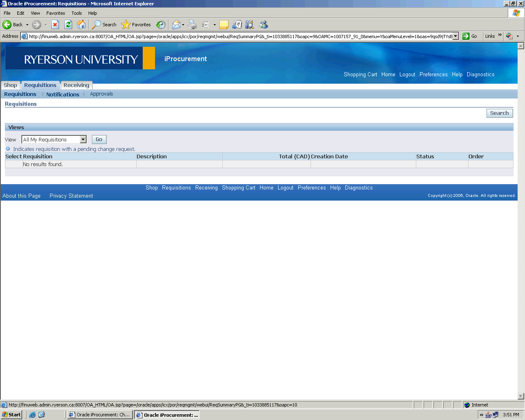Open the Notifications subtab link
This screenshot has height=420, width=525.
tap(63, 94)
